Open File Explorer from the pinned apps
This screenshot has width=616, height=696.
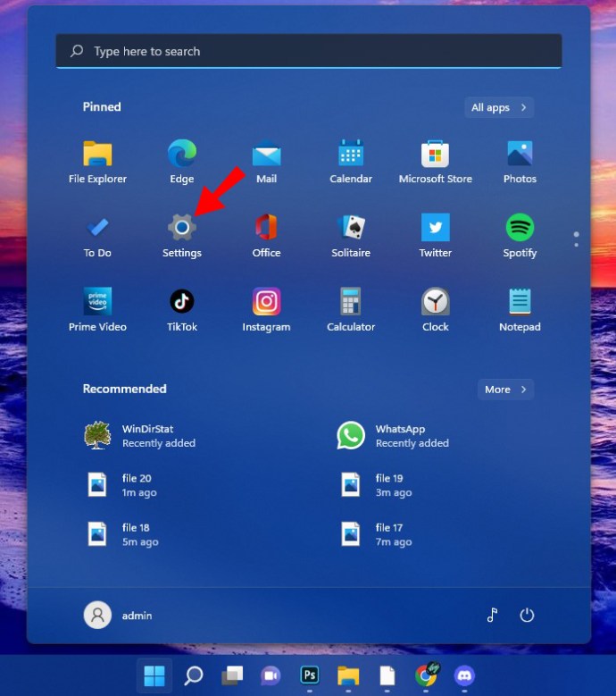point(97,162)
